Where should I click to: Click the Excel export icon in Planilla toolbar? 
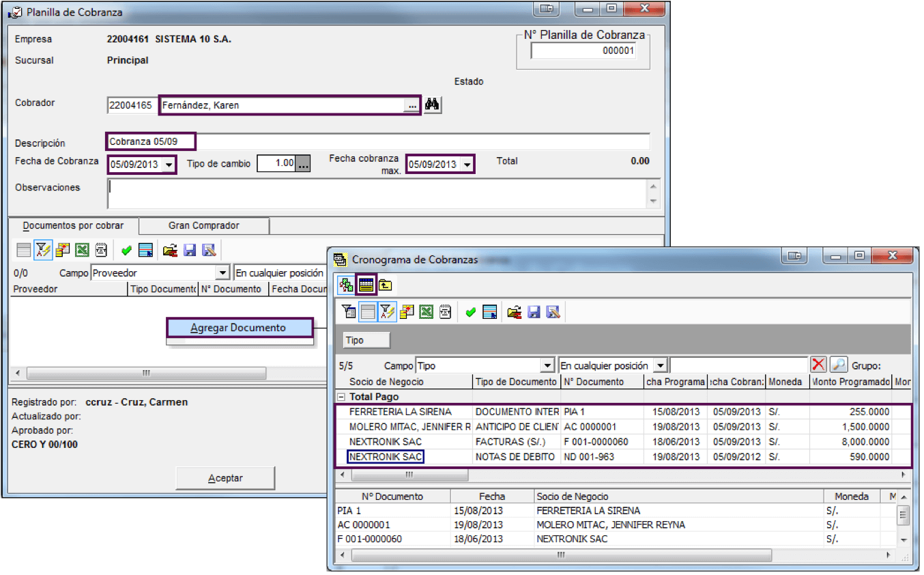click(83, 250)
